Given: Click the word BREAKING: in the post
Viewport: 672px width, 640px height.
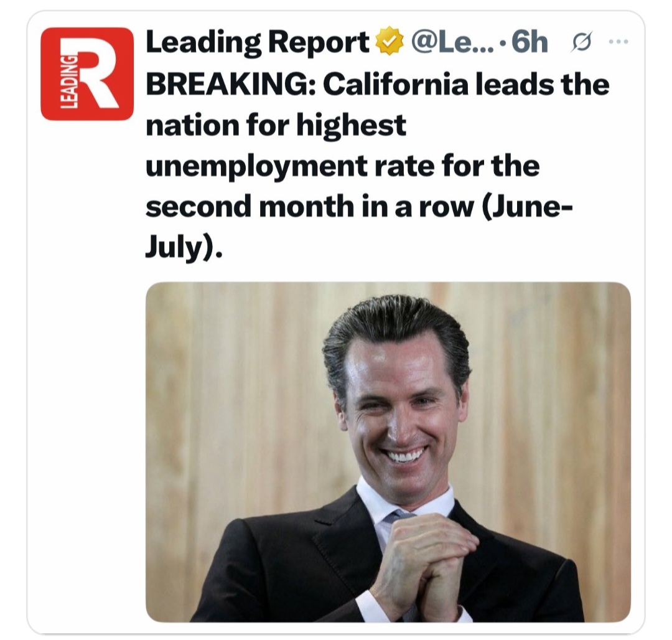Looking at the screenshot, I should 231,83.
